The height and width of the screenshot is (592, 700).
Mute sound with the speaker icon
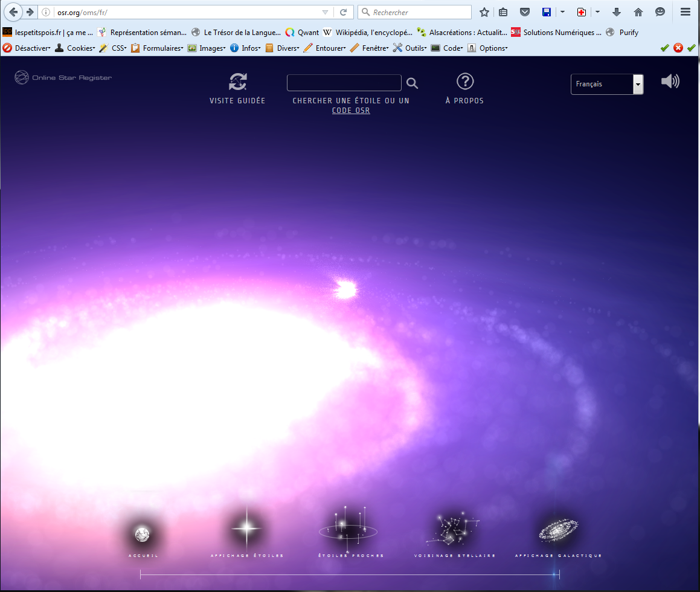tap(670, 82)
